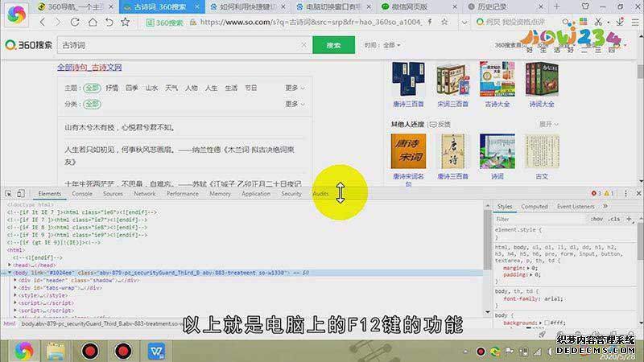Click the browser forward arrow
644x362 pixels.
pyautogui.click(x=58, y=22)
